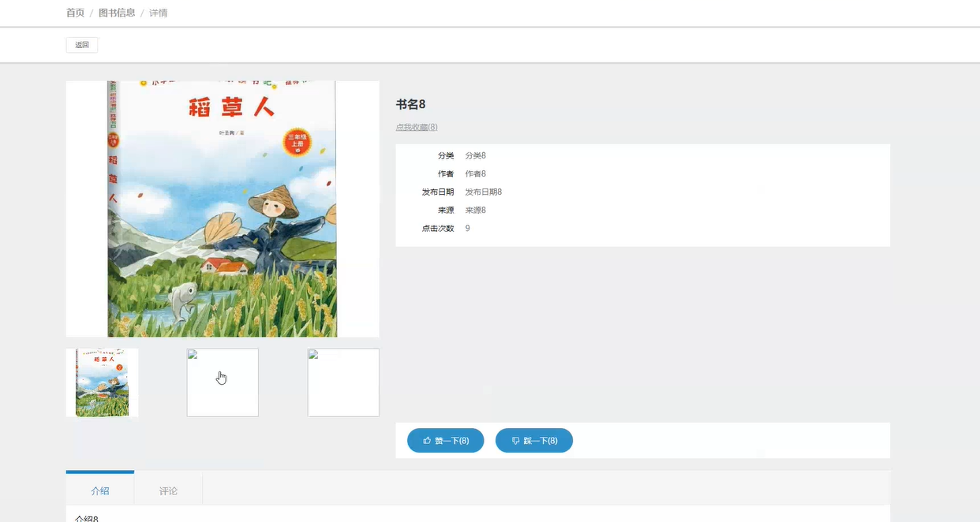
Task: Click the 详情 breadcrumb text
Action: click(159, 13)
